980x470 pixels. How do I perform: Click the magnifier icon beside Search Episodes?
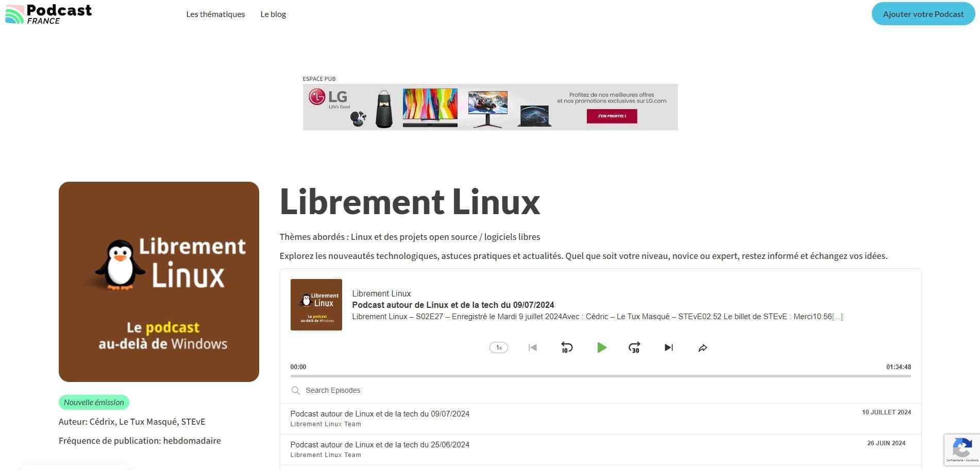pyautogui.click(x=295, y=391)
